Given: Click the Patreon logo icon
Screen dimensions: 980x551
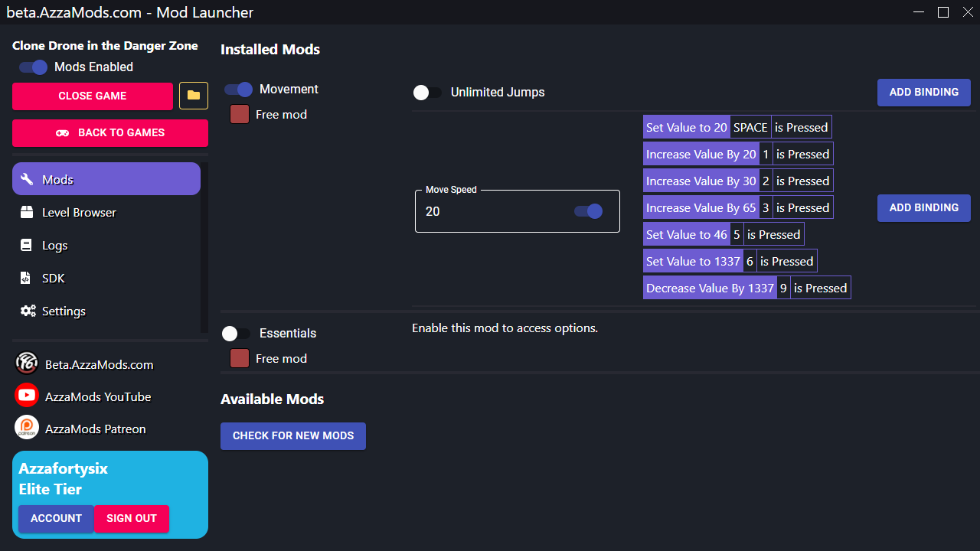Looking at the screenshot, I should pyautogui.click(x=27, y=427).
